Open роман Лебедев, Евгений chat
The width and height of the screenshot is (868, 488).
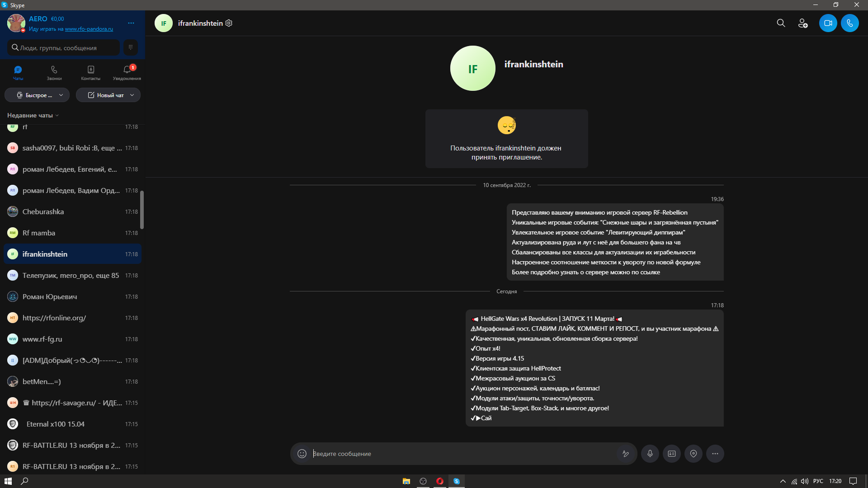72,169
